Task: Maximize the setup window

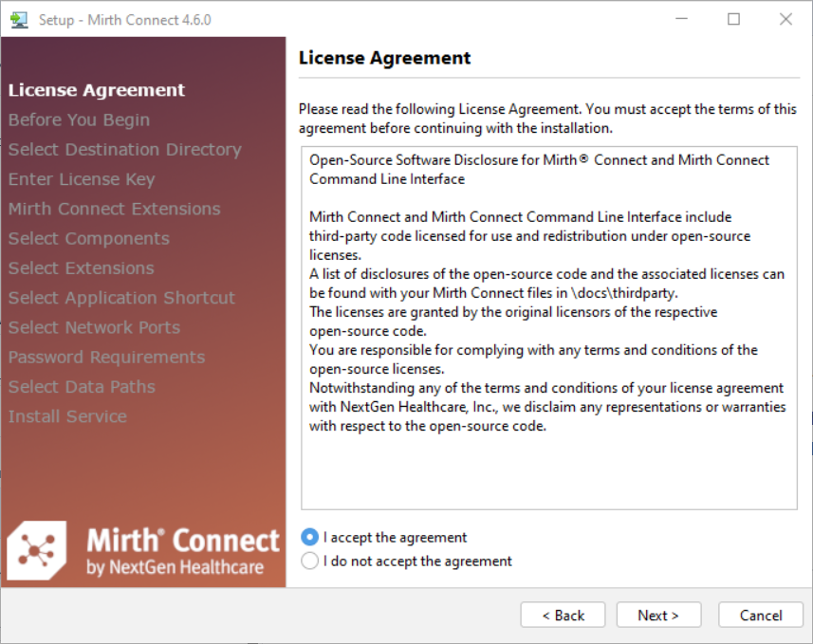Action: pyautogui.click(x=733, y=20)
